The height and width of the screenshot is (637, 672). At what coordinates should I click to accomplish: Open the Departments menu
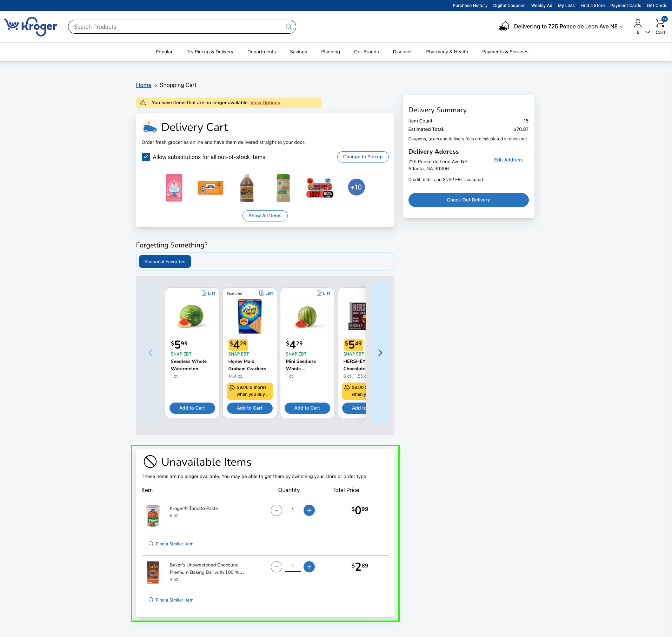point(261,52)
